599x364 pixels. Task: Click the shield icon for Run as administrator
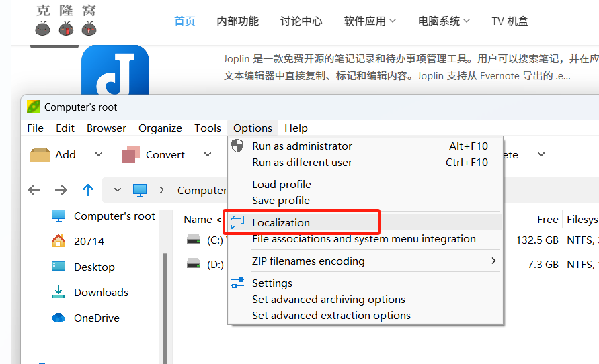coord(237,146)
